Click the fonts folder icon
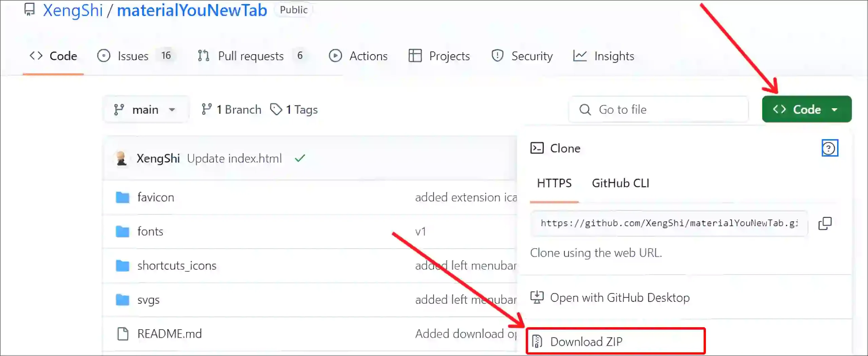 point(122,231)
